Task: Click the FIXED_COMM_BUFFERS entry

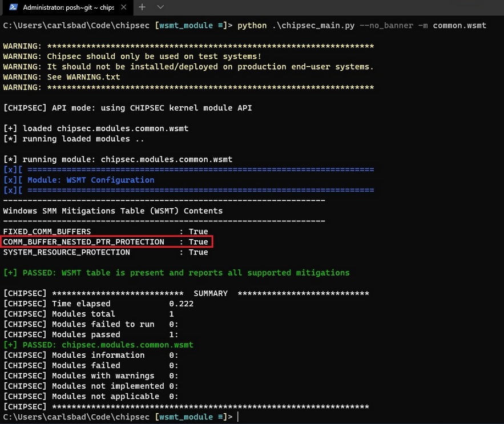Action: coord(47,232)
